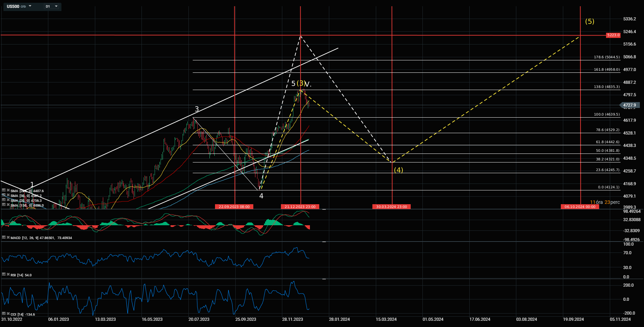
Task: Open the US500 symbol dropdown
Action: [30, 6]
